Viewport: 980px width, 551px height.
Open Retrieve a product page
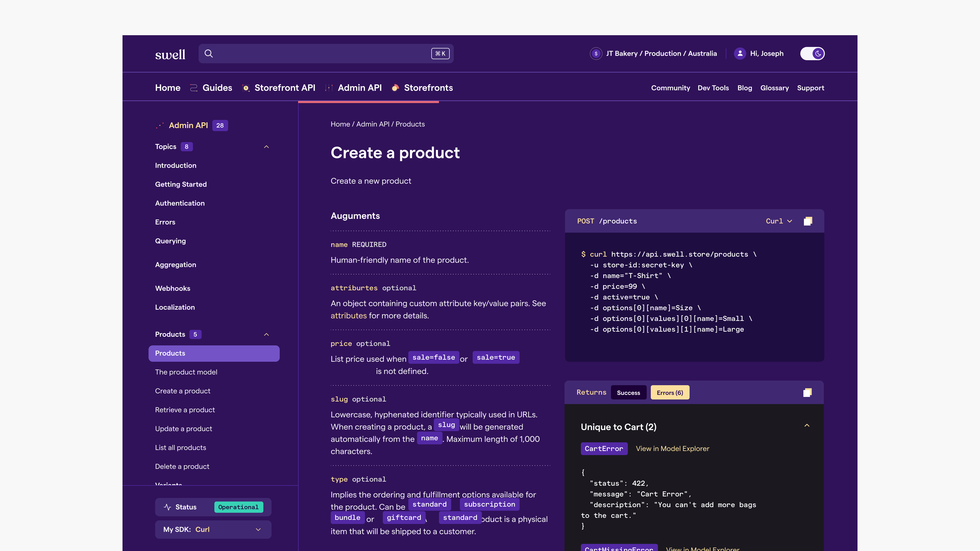point(185,410)
